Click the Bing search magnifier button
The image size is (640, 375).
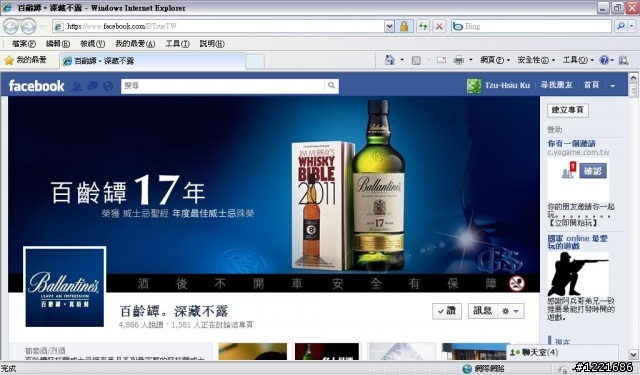[620, 27]
